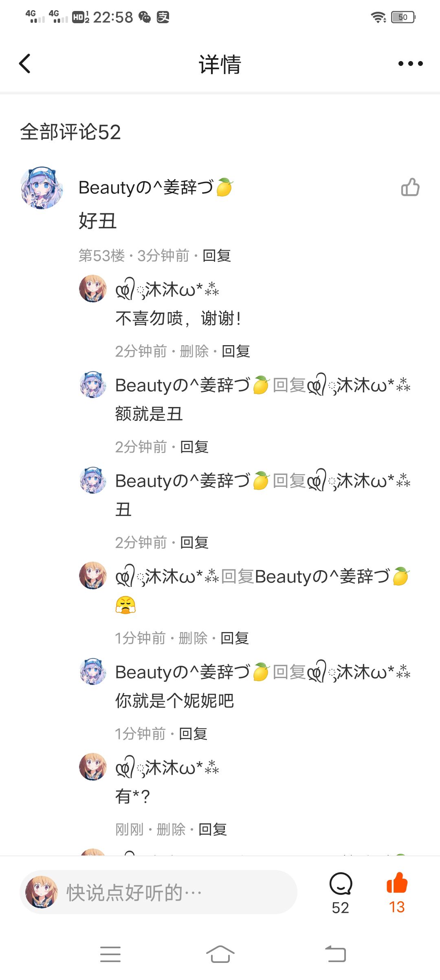
Task: Open 沐沐ω avatar beside 不喜勿喷 reply
Action: pyautogui.click(x=93, y=289)
